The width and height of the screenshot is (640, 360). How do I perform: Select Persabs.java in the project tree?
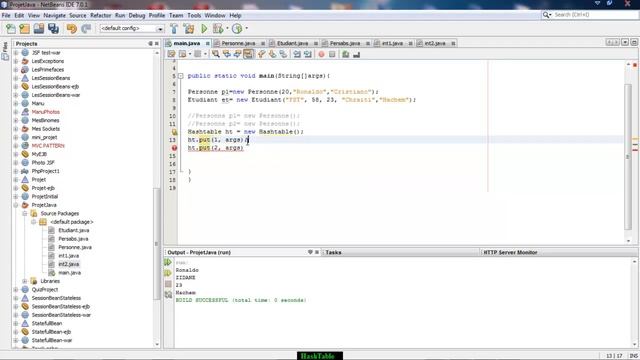73,239
